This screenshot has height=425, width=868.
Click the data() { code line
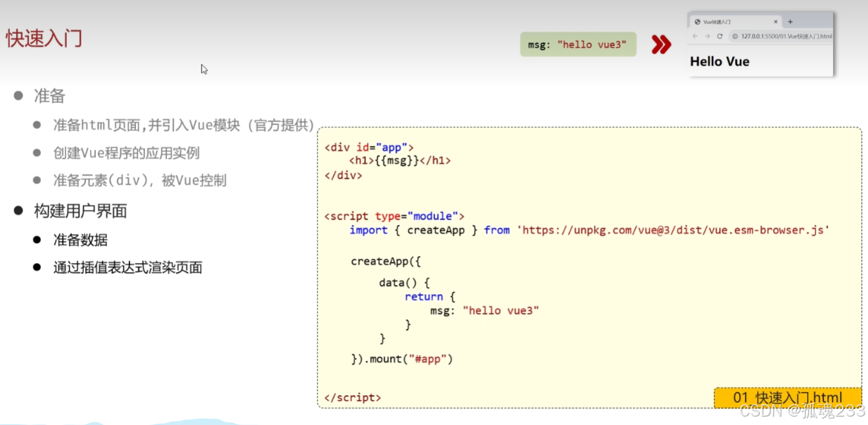[x=404, y=283]
